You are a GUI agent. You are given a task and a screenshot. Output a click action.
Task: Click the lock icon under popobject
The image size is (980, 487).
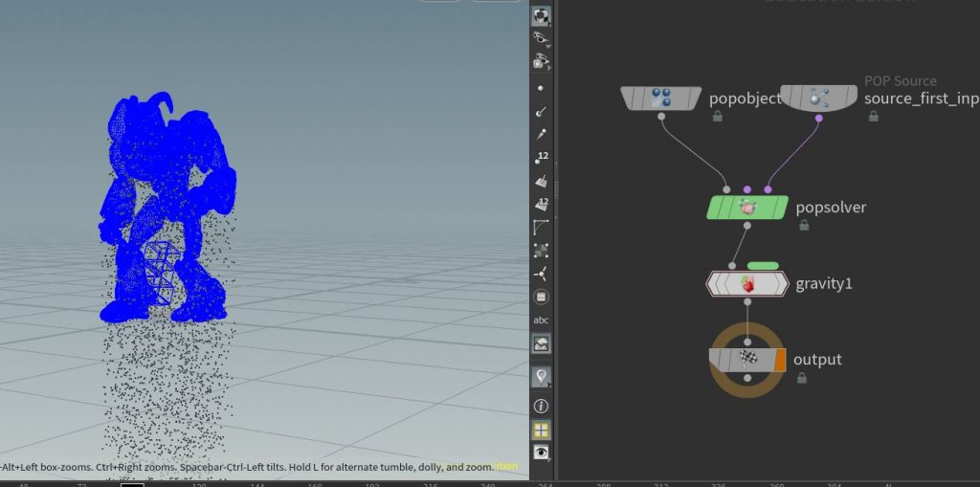(x=718, y=117)
